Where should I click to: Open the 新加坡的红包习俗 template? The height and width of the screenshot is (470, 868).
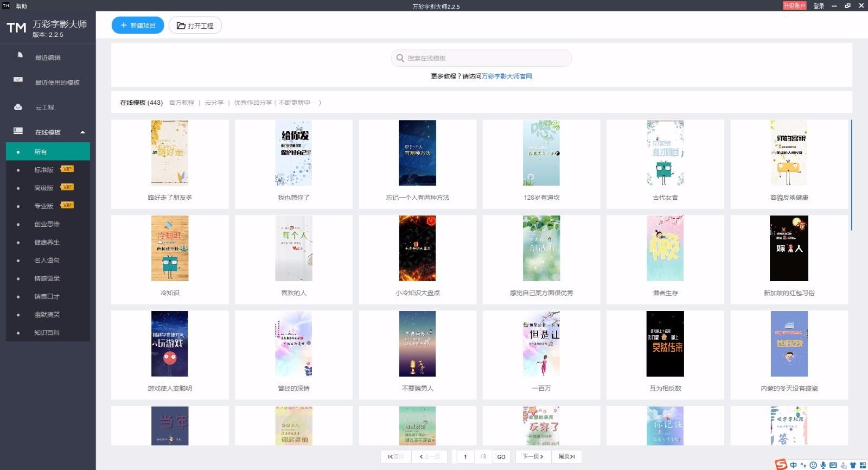point(789,259)
